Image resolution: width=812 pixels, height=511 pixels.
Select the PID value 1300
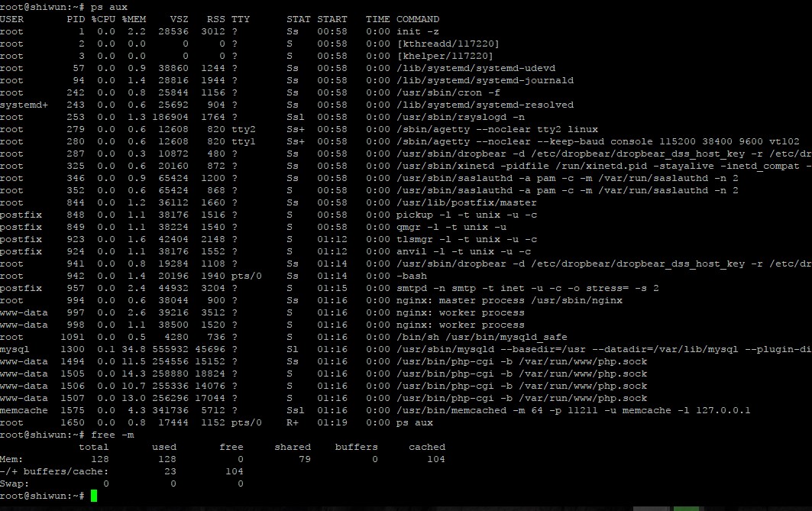point(73,350)
